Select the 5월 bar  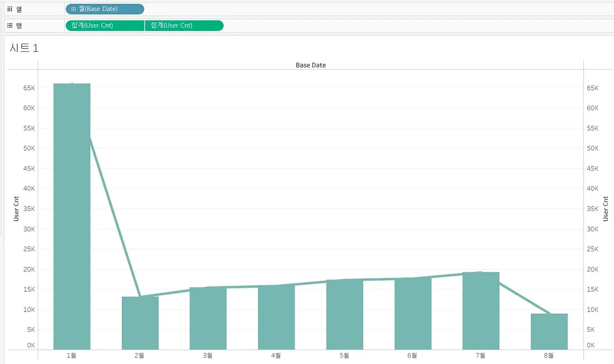click(344, 315)
